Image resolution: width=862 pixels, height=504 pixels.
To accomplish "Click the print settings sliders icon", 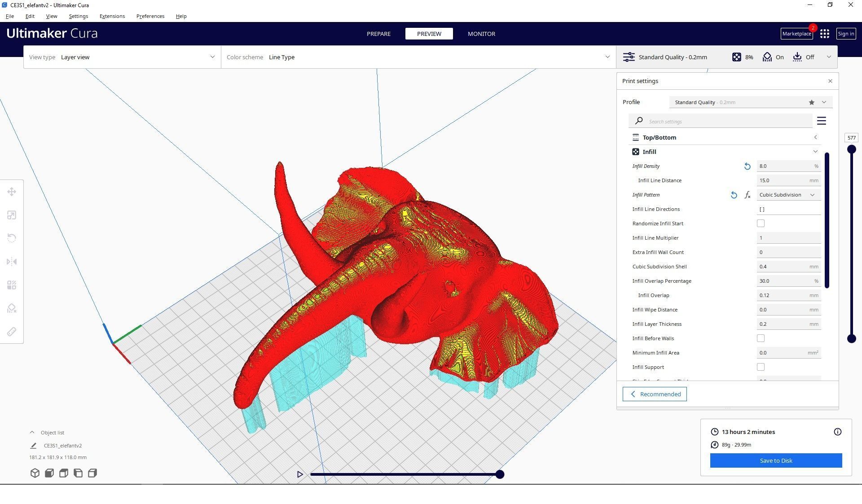I will (x=629, y=57).
